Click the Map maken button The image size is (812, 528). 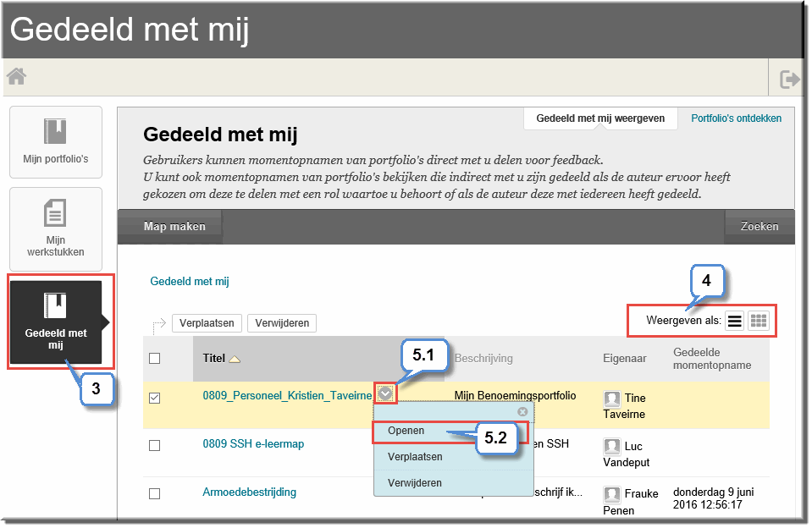pyautogui.click(x=174, y=226)
